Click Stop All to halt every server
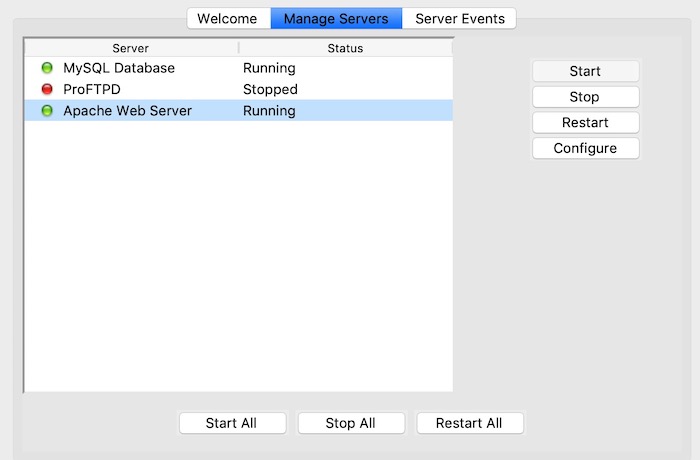 coord(350,423)
